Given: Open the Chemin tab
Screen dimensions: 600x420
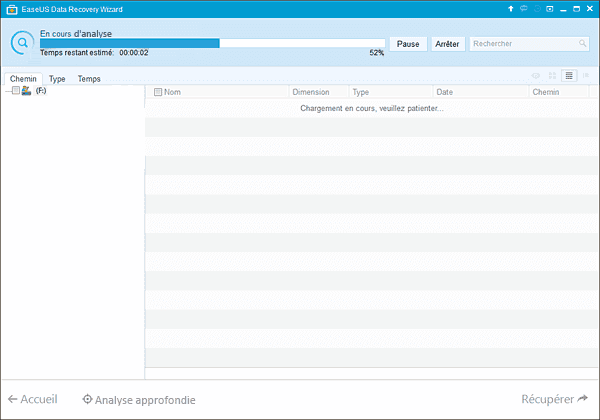Looking at the screenshot, I should point(23,79).
